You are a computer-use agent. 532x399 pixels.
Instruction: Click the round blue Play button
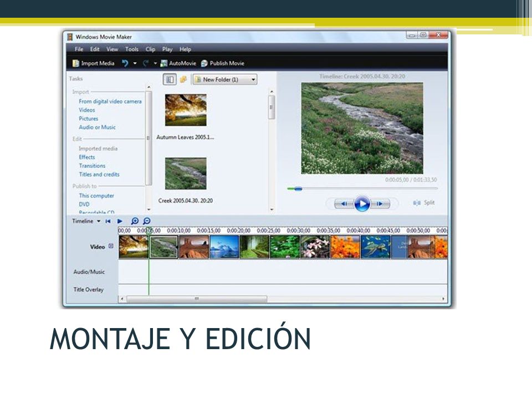pyautogui.click(x=362, y=203)
